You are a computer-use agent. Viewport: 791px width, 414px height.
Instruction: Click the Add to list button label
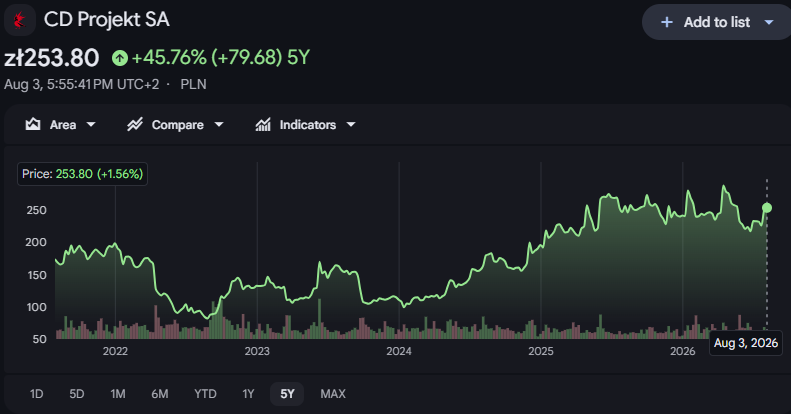click(716, 22)
